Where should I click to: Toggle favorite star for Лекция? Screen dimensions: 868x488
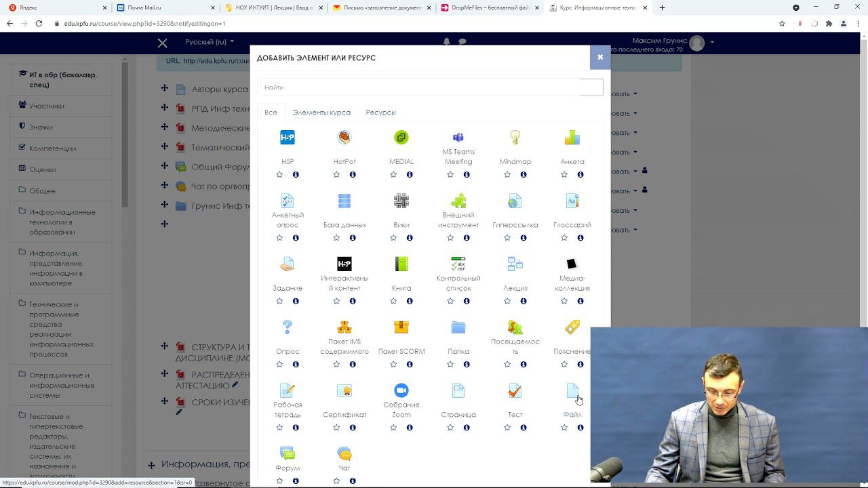point(507,301)
